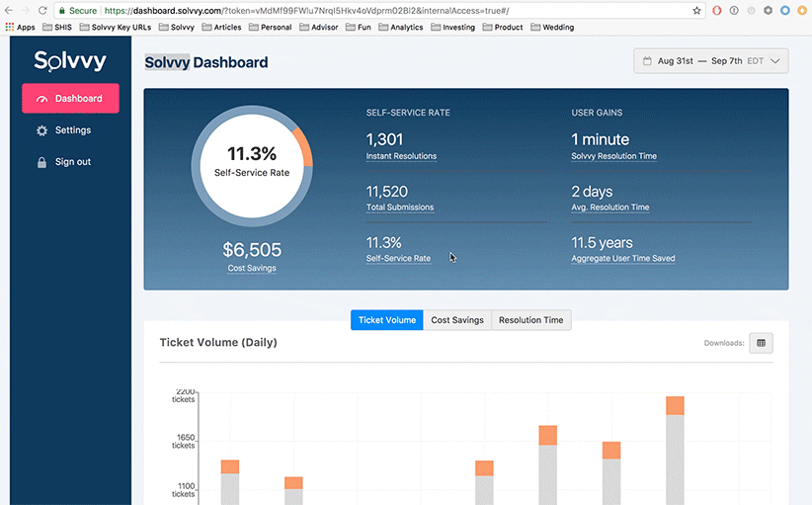Click the Solvvy logo in sidebar
This screenshot has height=505, width=812.
pos(70,61)
